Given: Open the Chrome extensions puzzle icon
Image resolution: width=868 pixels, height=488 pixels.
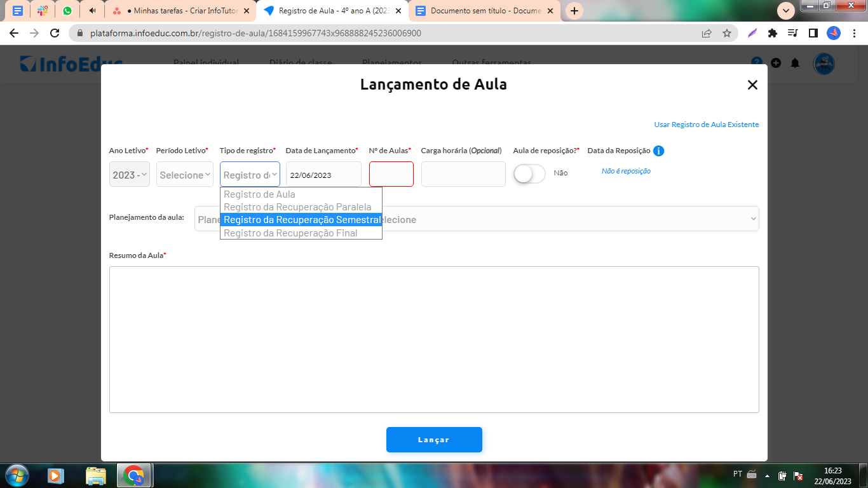Looking at the screenshot, I should (x=773, y=33).
